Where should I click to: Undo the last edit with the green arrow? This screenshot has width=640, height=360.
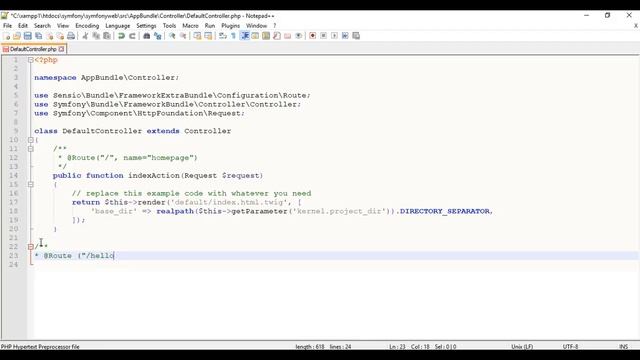121,36
